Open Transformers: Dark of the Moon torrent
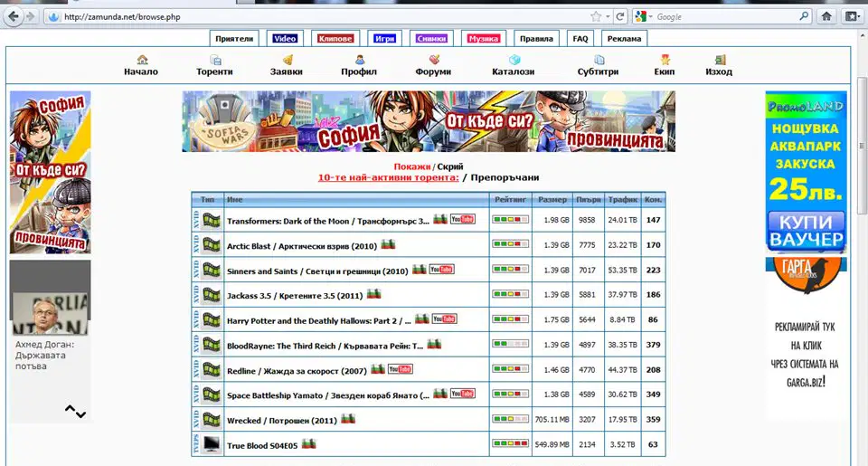This screenshot has width=868, height=466. tap(327, 221)
